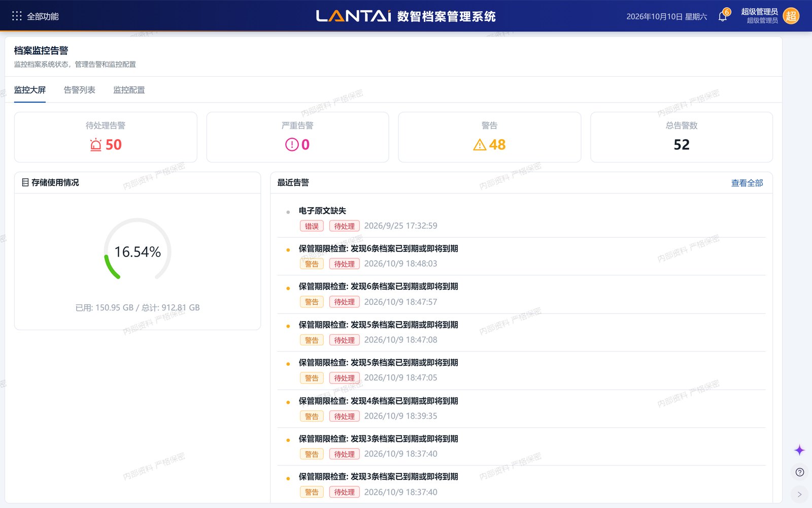
Task: Open the 发现4条档案 retention alert title
Action: (x=378, y=401)
